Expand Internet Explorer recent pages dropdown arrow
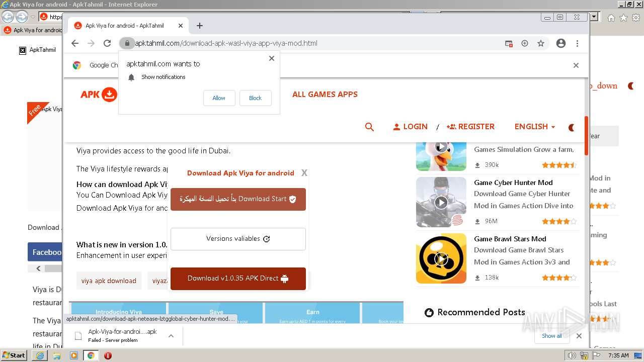The height and width of the screenshot is (362, 644). pyautogui.click(x=33, y=17)
